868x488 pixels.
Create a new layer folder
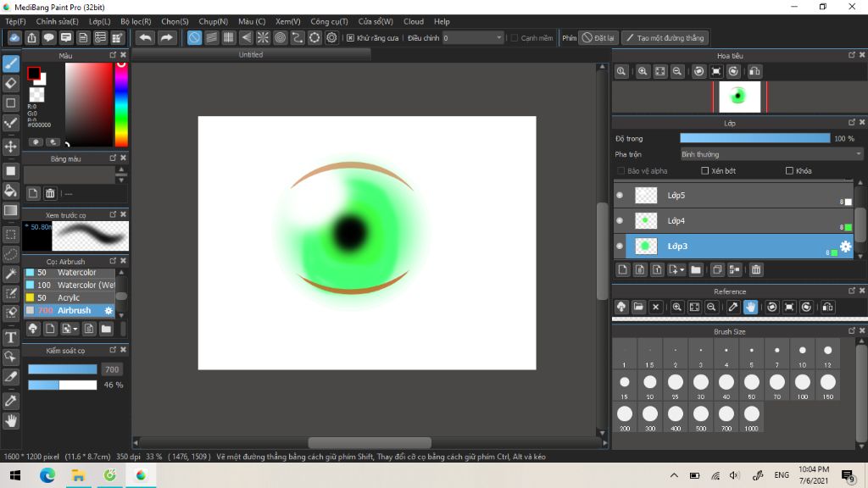coord(696,269)
